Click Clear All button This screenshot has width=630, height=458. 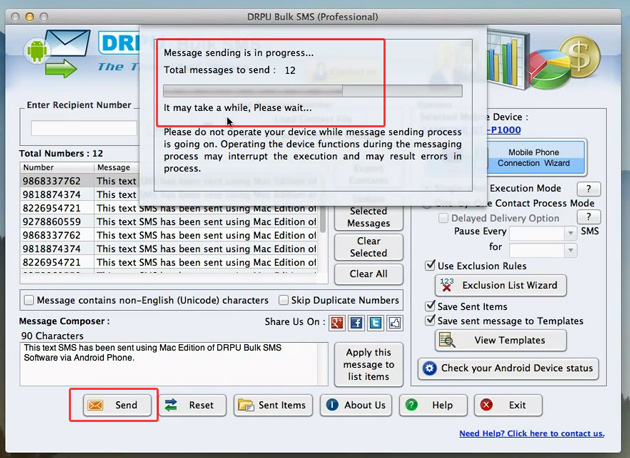[368, 274]
